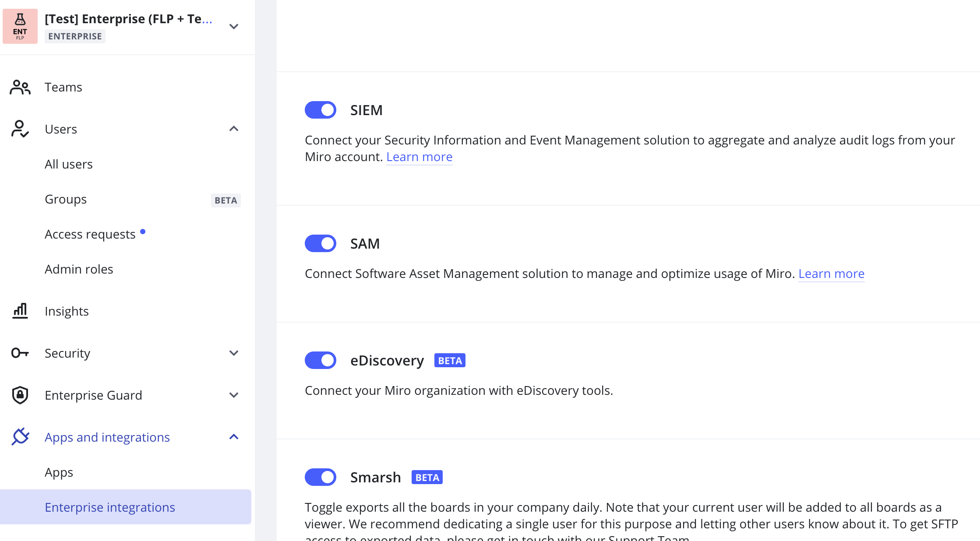
Task: Click the Apps and integrations plug icon
Action: pos(19,437)
